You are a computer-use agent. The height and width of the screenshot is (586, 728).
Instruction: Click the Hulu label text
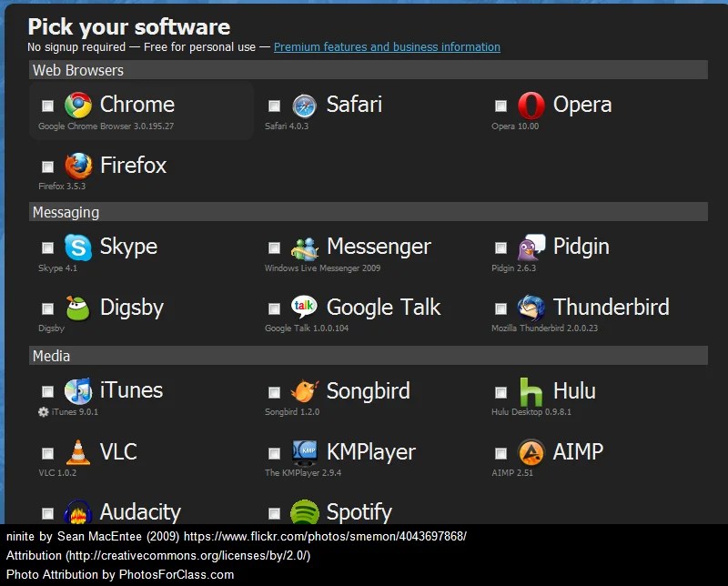(574, 391)
